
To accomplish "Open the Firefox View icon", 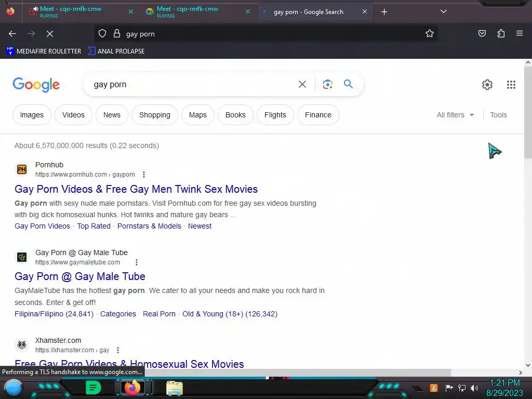I will (10, 11).
